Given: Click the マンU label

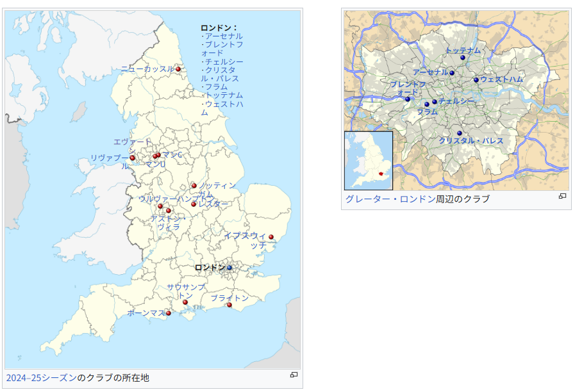Looking at the screenshot, I should click(155, 165).
